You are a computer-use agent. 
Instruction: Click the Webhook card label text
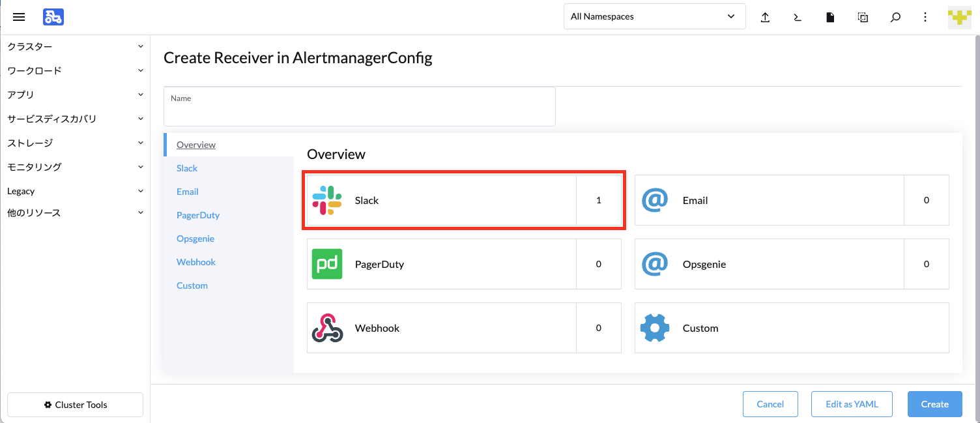pos(377,328)
